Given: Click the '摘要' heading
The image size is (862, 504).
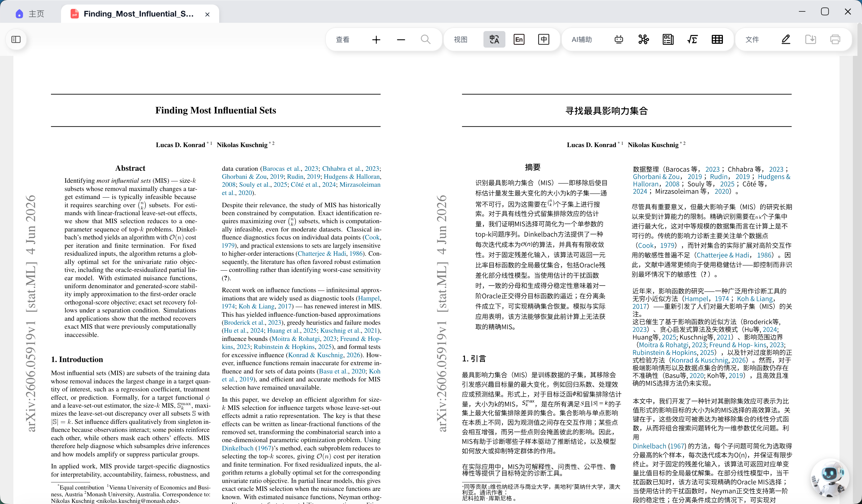Looking at the screenshot, I should tap(532, 167).
